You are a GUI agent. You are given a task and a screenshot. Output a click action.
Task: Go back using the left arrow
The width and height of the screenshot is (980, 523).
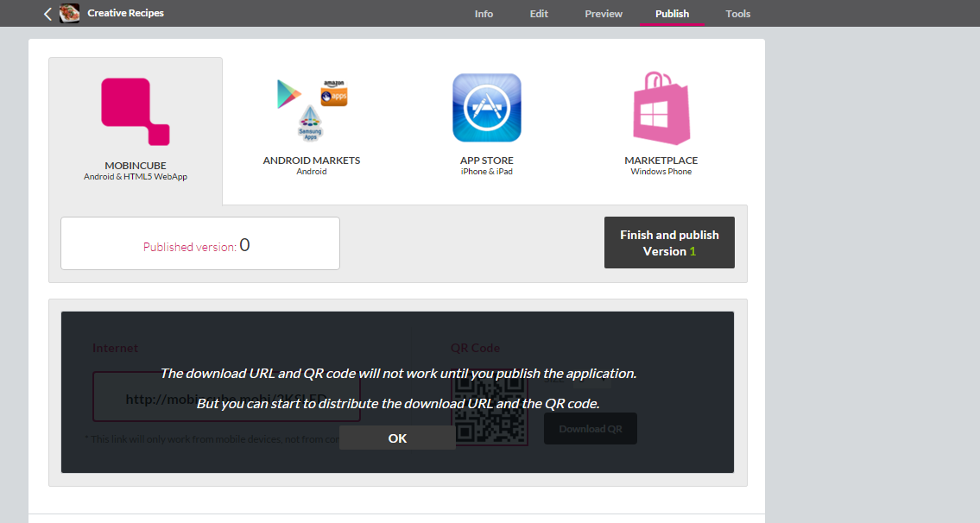(47, 14)
